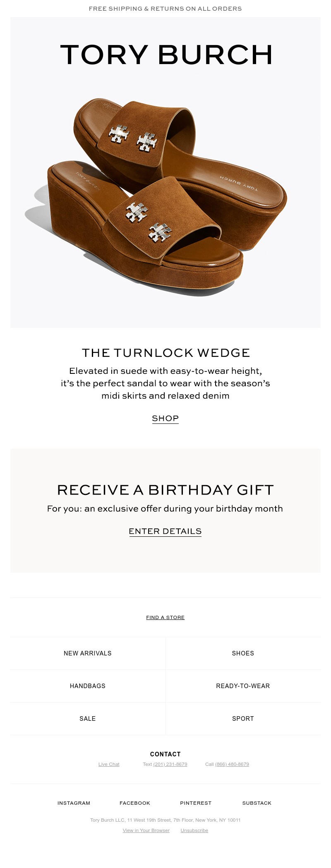Click the Turnlock Wedge sandal image
The image size is (331, 868).
[165, 194]
